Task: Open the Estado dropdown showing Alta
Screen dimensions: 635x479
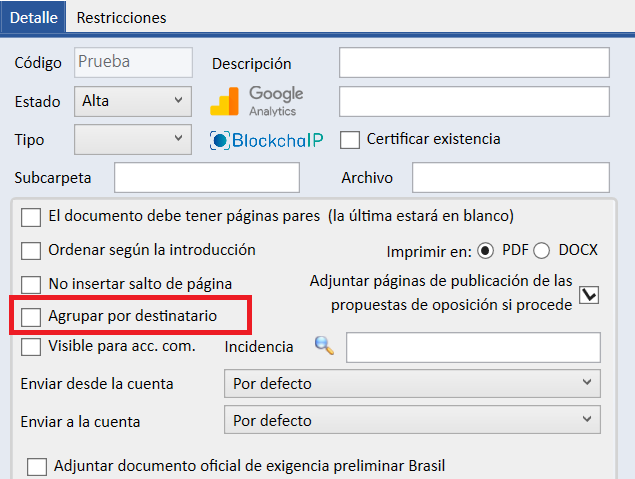Action: pyautogui.click(x=132, y=101)
